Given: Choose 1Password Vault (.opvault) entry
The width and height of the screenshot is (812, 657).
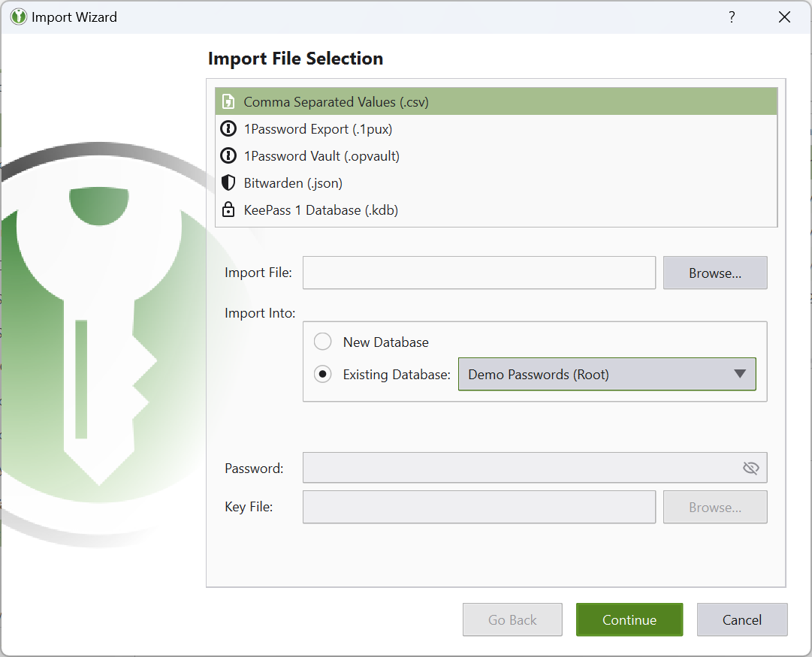Looking at the screenshot, I should 496,155.
